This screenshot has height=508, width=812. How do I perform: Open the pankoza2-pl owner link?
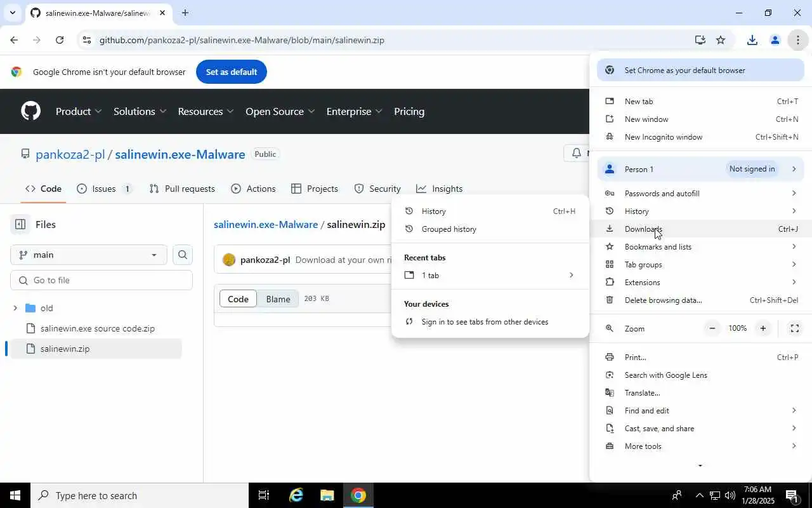click(x=70, y=154)
